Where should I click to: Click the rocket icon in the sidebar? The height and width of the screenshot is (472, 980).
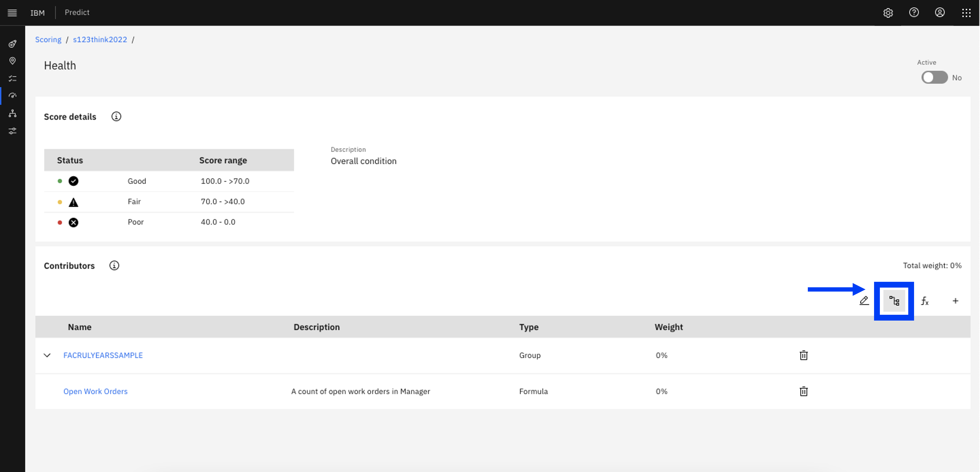[x=13, y=44]
